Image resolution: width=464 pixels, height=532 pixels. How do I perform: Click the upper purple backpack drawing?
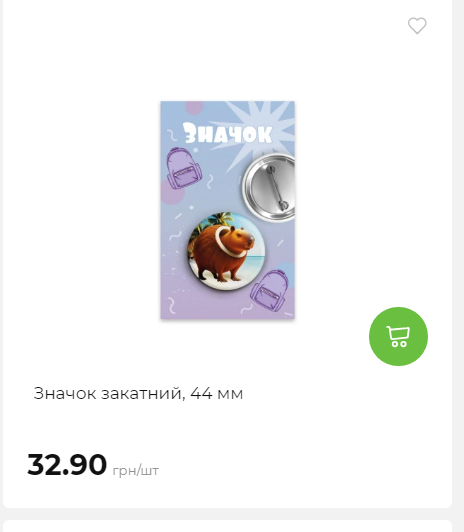click(x=183, y=169)
